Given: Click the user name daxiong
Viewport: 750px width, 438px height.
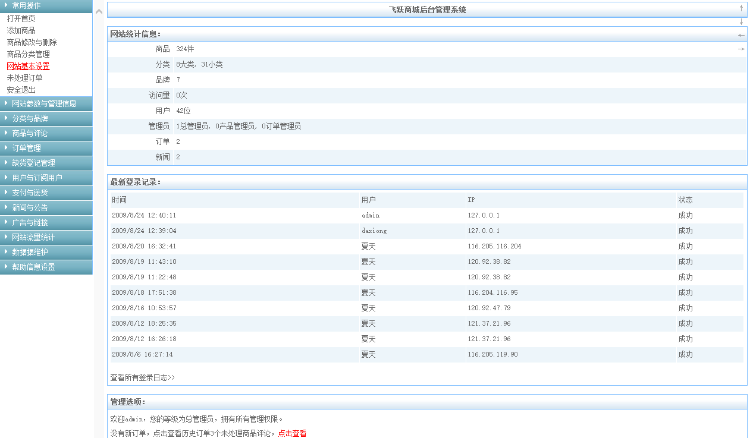Looking at the screenshot, I should pyautogui.click(x=374, y=231).
